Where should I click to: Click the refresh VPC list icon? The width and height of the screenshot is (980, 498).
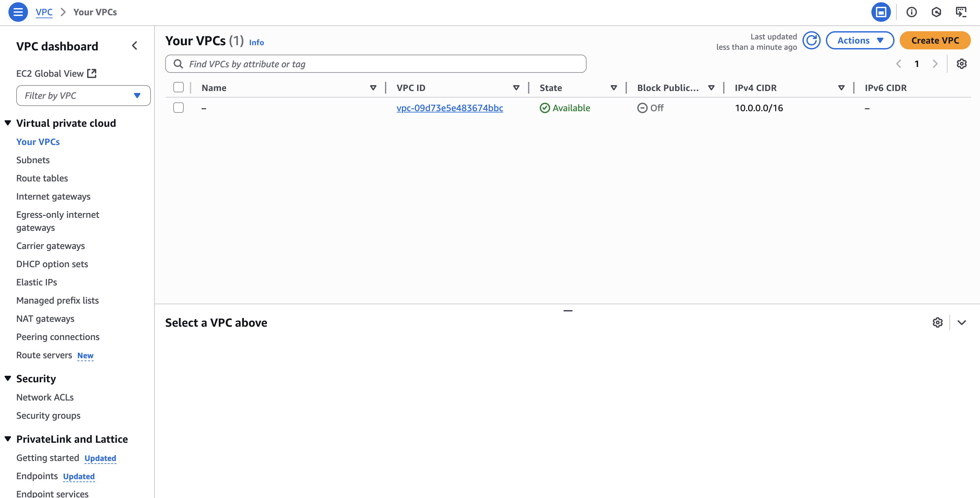click(811, 41)
